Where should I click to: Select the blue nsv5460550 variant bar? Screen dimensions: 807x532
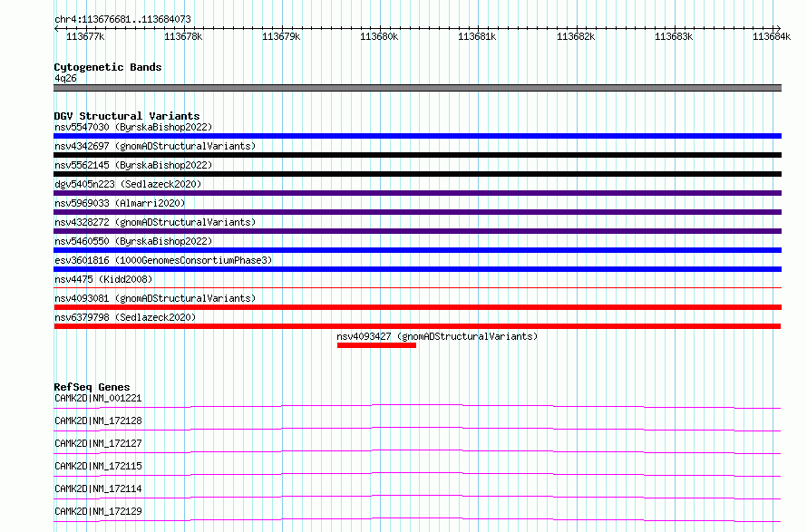(x=417, y=250)
